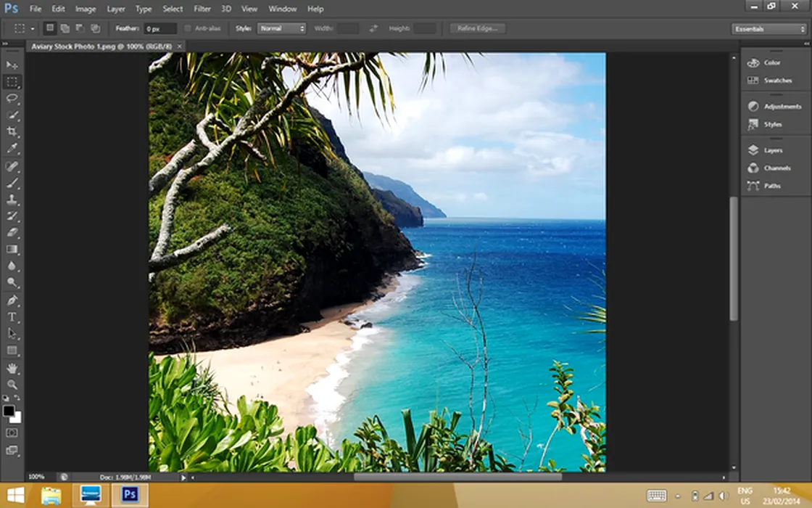
Task: Enable the Anti-alias checkbox
Action: point(188,28)
